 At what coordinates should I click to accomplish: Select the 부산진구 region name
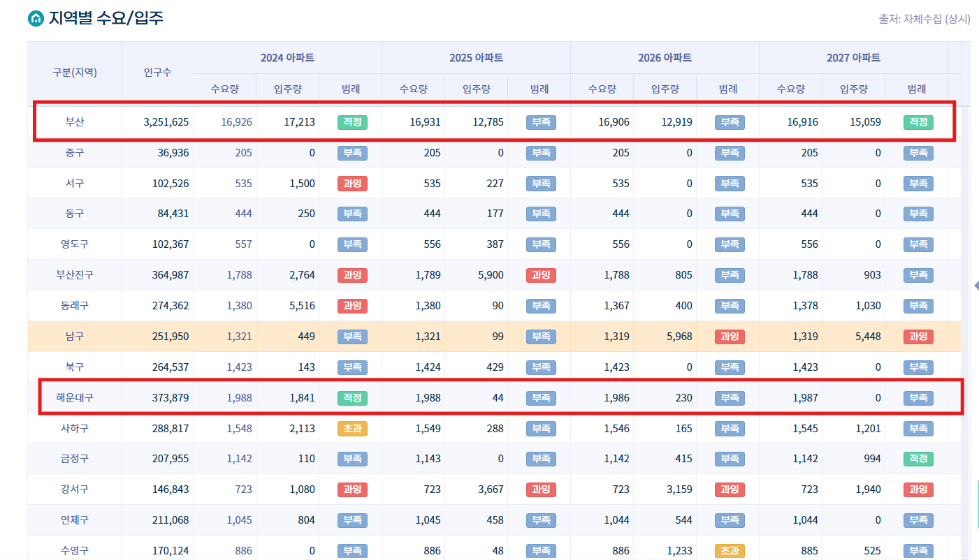click(75, 275)
